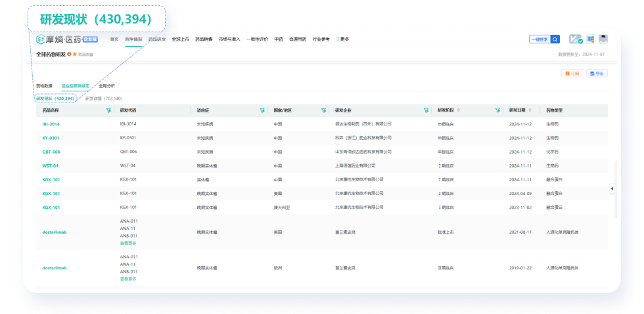Screen dimensions: 644x314
Task: Open KGX-101 link dated 2024-04-09
Action: (51, 193)
